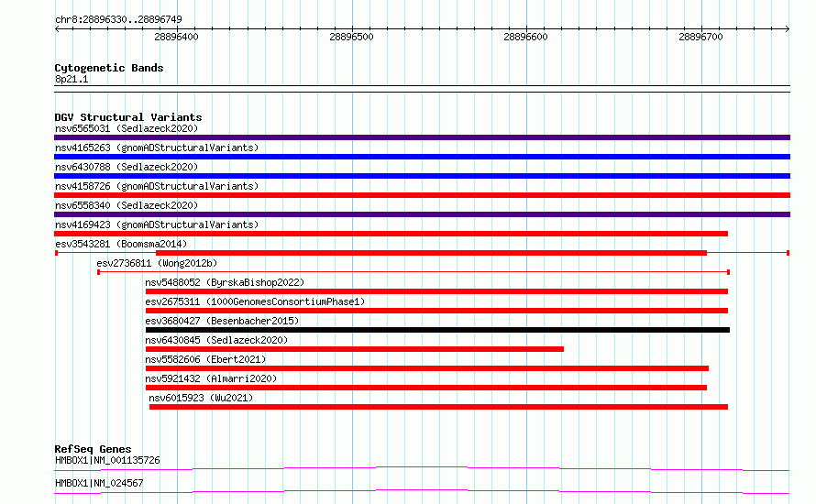
Task: Open the esv3680427 (Besenbacher2015) label
Action: (x=222, y=321)
